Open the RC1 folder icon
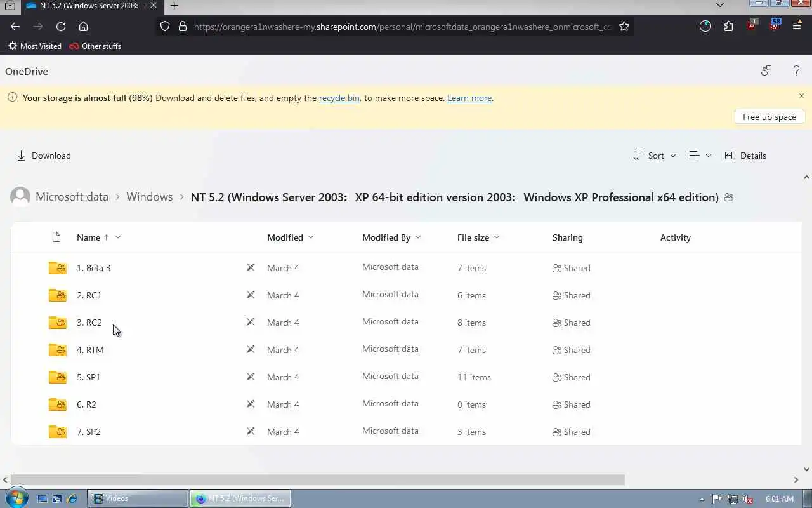Viewport: 812px width, 508px height. pyautogui.click(x=58, y=295)
